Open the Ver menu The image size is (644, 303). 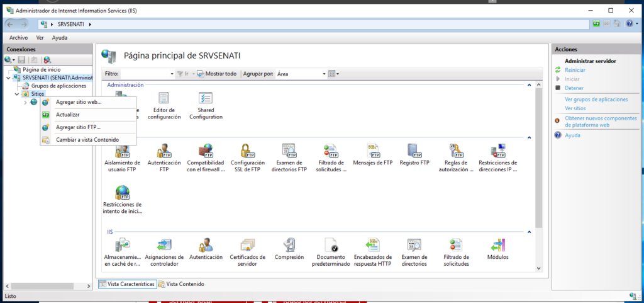(40, 38)
